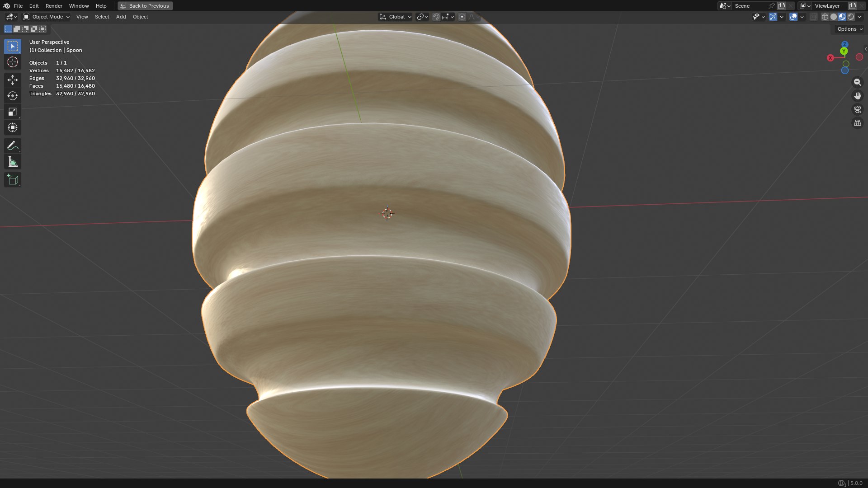Open the pivot point dropdown
The image size is (868, 488).
[422, 17]
